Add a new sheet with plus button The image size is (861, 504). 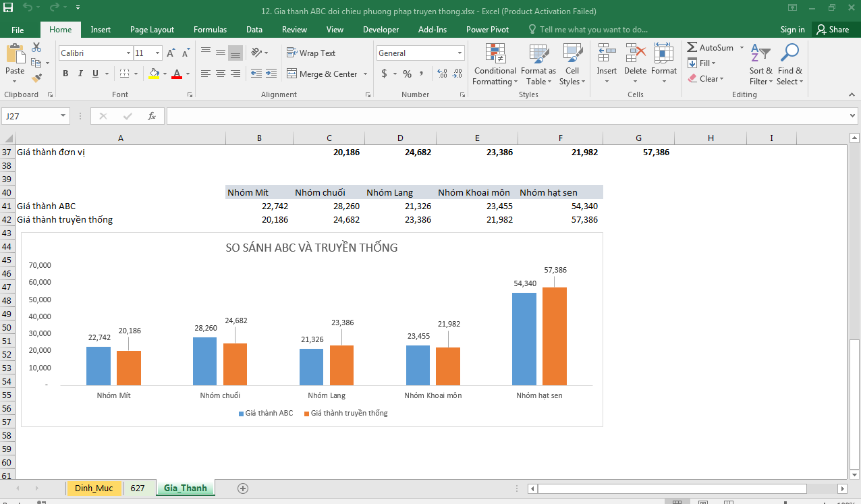pyautogui.click(x=243, y=488)
